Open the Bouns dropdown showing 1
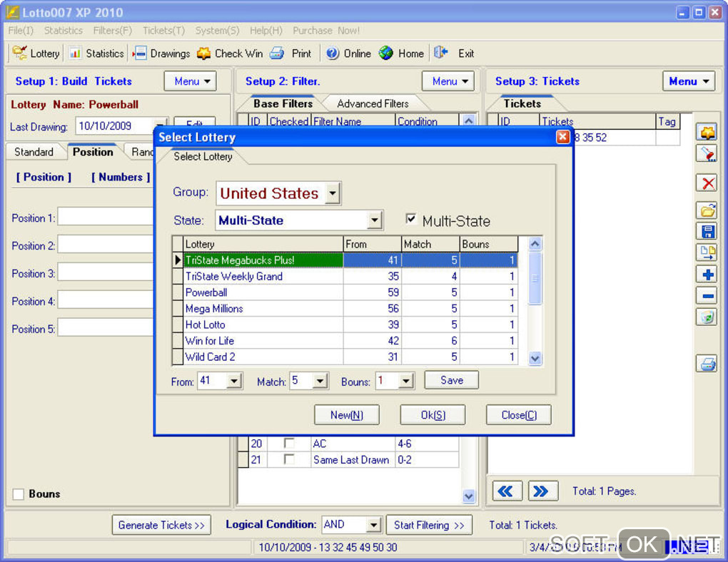Screen dimensions: 728x562 pos(406,381)
